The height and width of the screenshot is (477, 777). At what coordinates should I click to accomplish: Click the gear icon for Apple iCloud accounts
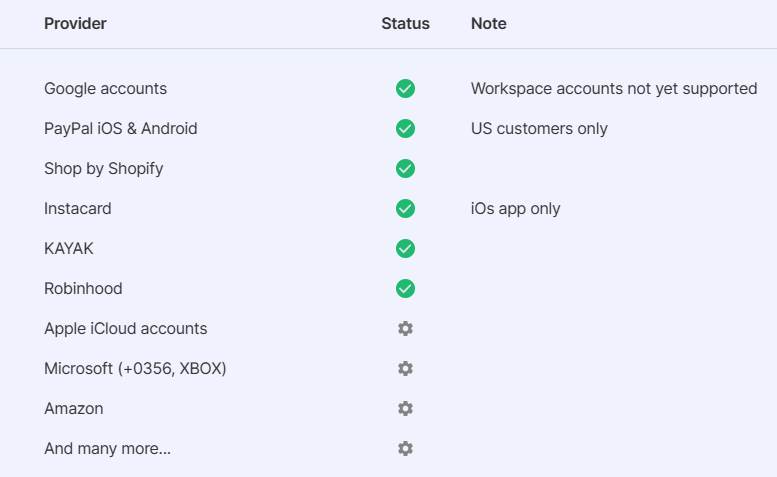405,328
